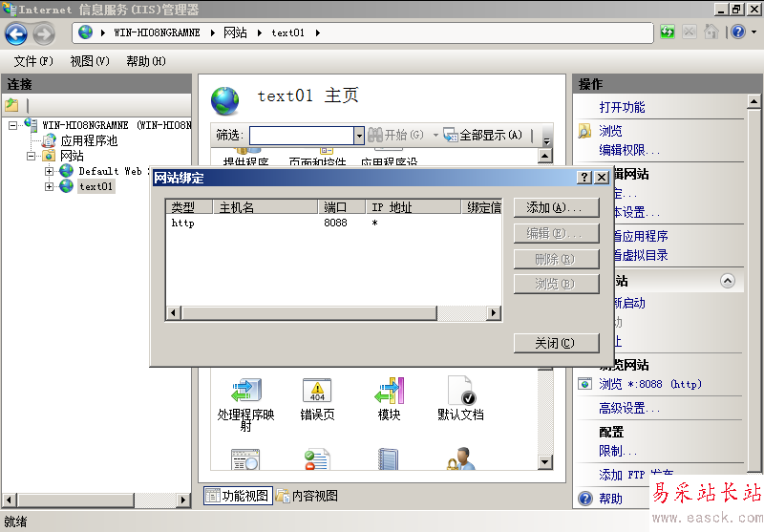Image resolution: width=764 pixels, height=532 pixels.
Task: Collapse the WIN-HIO8NGRAMNE server node
Action: [x=12, y=126]
